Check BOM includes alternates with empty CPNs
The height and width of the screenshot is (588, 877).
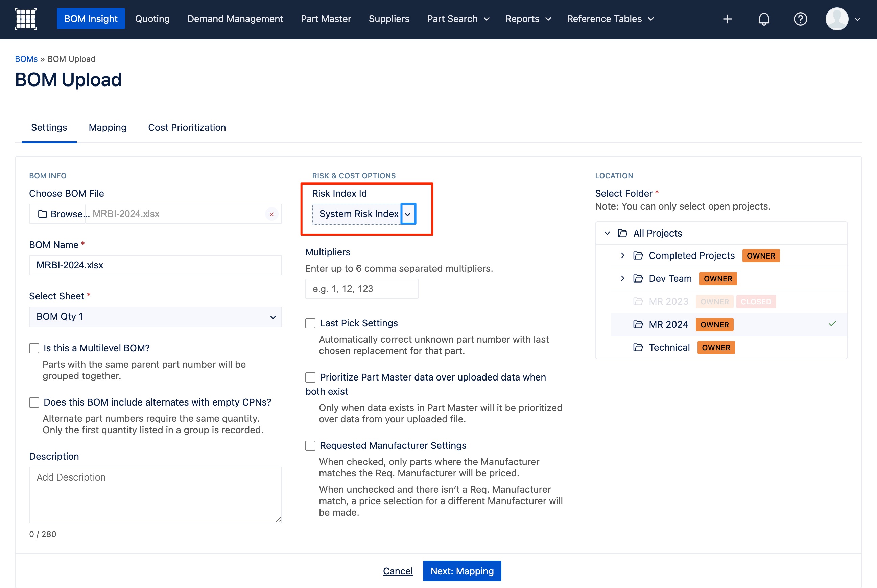34,402
